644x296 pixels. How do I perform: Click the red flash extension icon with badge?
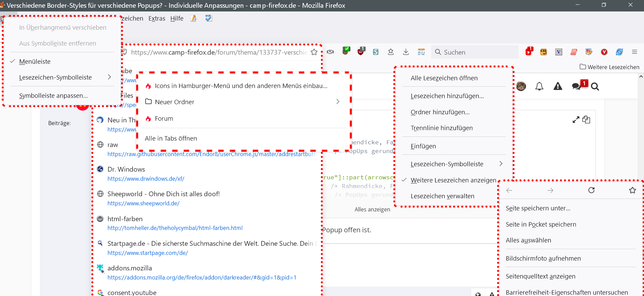click(528, 51)
